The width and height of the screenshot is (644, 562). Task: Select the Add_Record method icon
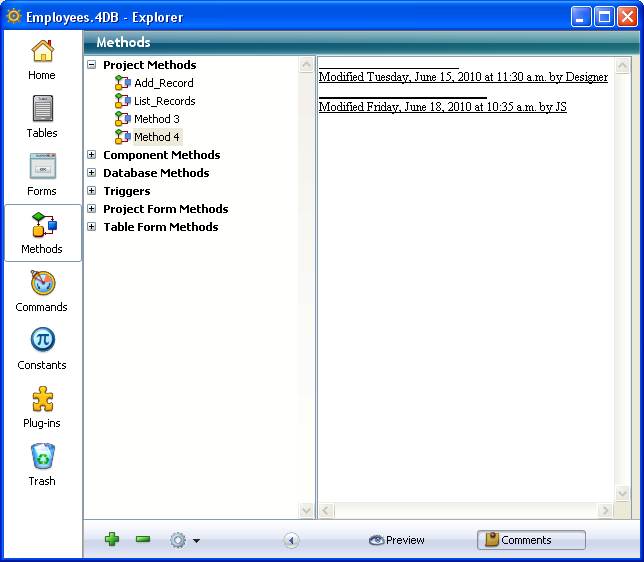tap(122, 83)
